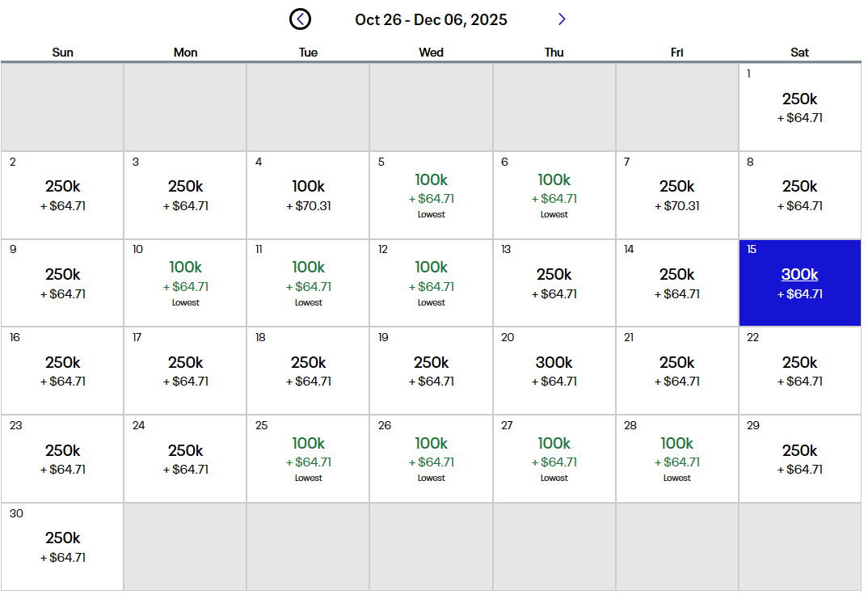This screenshot has height=599, width=868.
Task: Select Monday November 17 fare
Action: [x=185, y=370]
